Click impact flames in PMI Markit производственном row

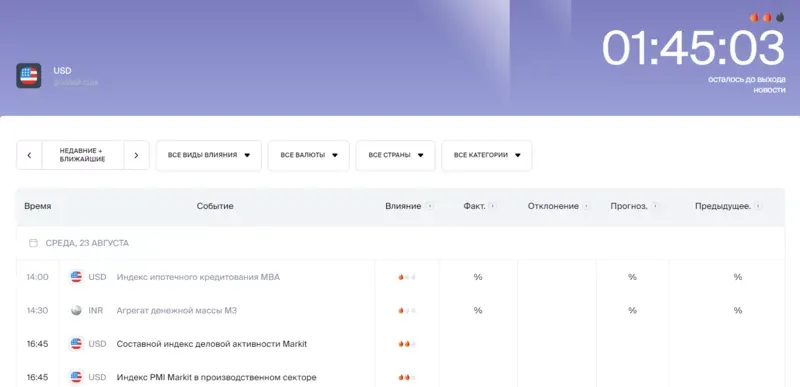(407, 377)
